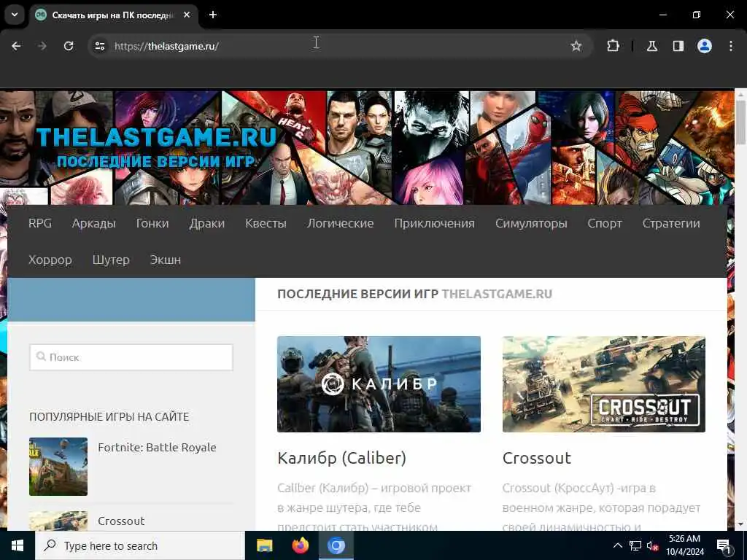
Task: Open the Chrome three-dot menu
Action: (731, 46)
